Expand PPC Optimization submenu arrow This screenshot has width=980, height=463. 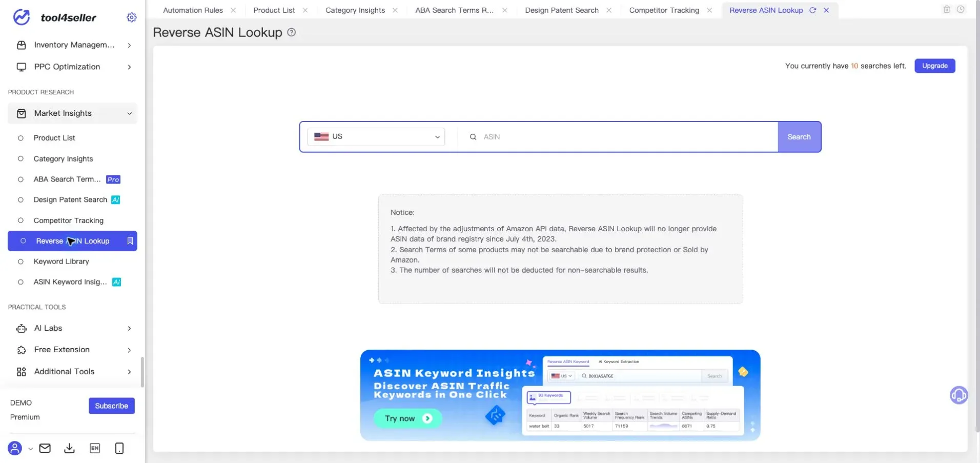tap(129, 67)
